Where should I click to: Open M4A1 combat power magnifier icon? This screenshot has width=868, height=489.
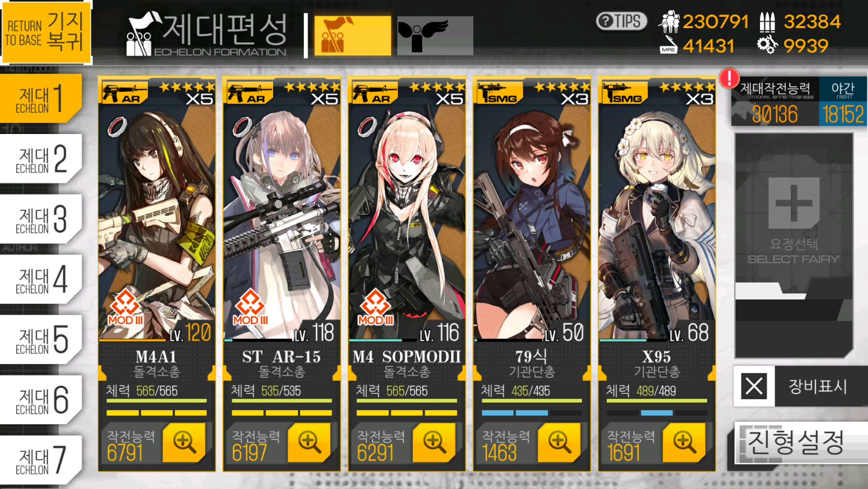point(184,443)
